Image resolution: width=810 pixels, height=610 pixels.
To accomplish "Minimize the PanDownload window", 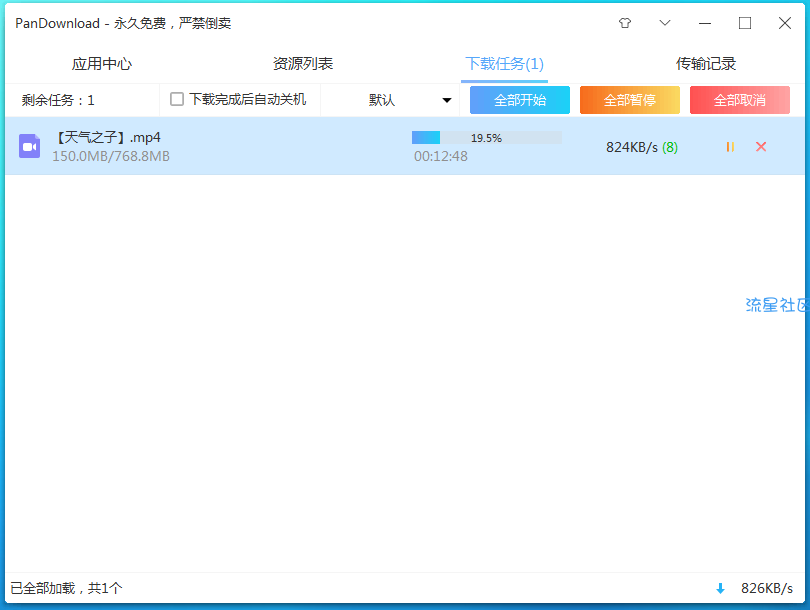I will pyautogui.click(x=705, y=23).
